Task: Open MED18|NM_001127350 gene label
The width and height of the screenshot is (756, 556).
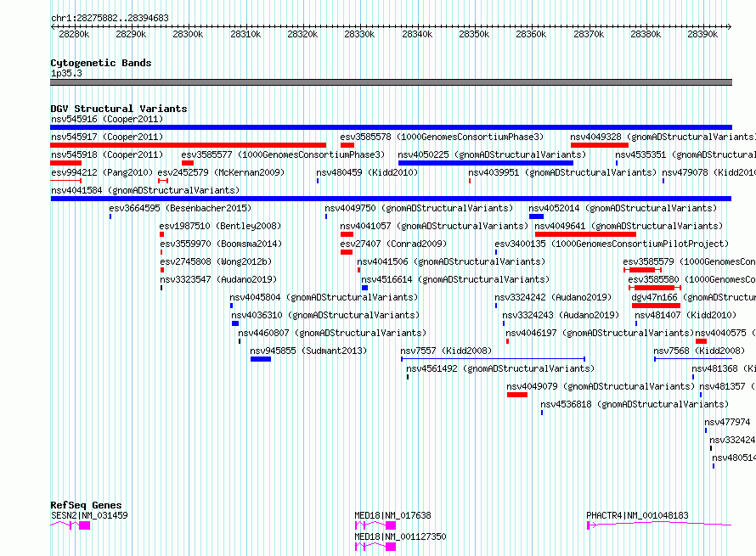Action: coord(400,536)
